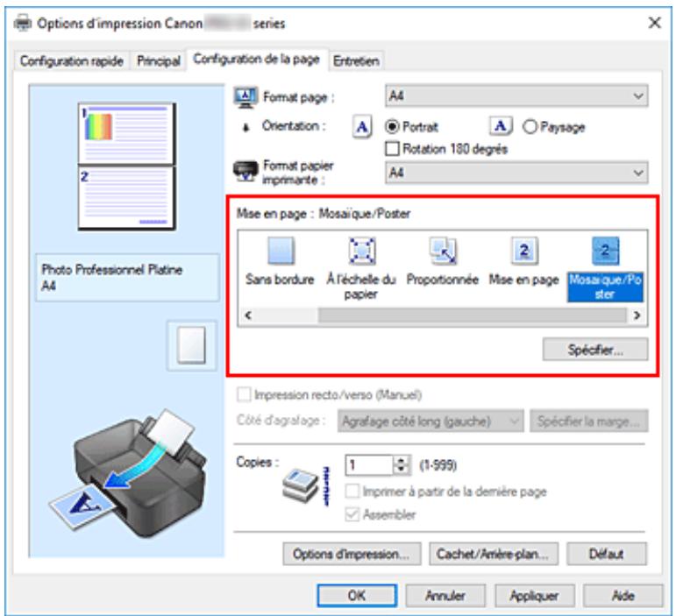This screenshot has width=676, height=616.
Task: Select the Paysage radio button
Action: 530,127
